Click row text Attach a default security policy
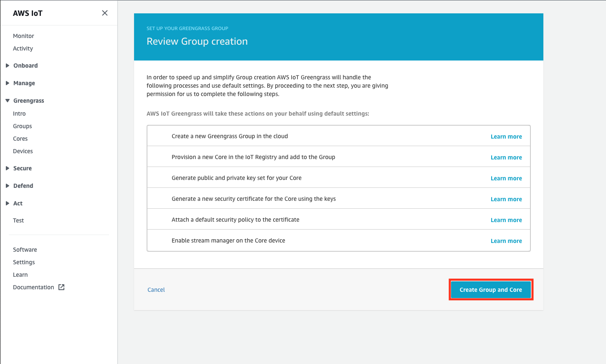The image size is (606, 364). tap(236, 220)
